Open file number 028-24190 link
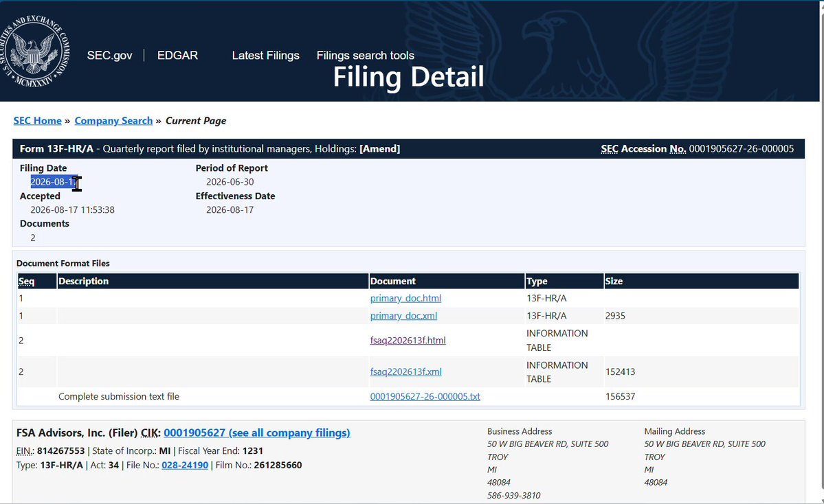This screenshot has width=824, height=504. [x=184, y=465]
